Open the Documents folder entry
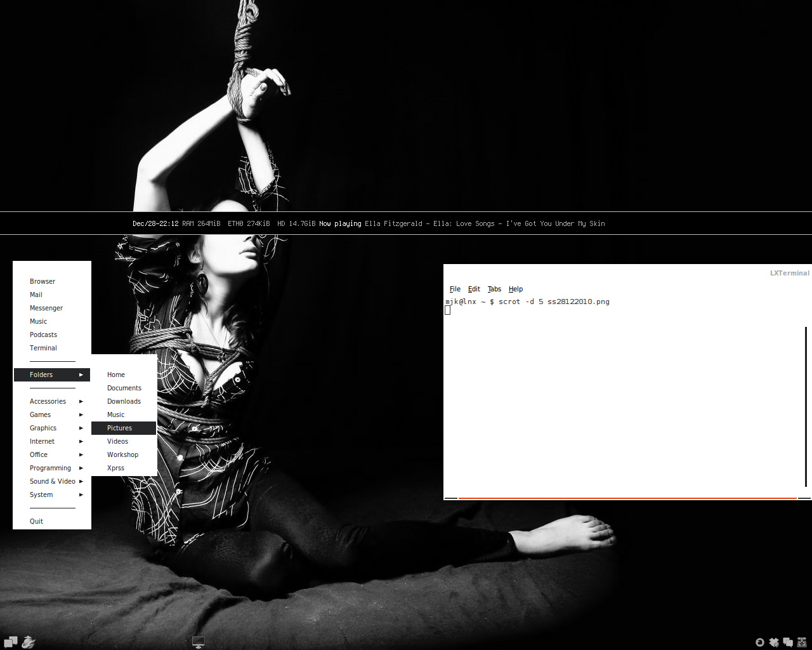The height and width of the screenshot is (650, 812). click(124, 388)
